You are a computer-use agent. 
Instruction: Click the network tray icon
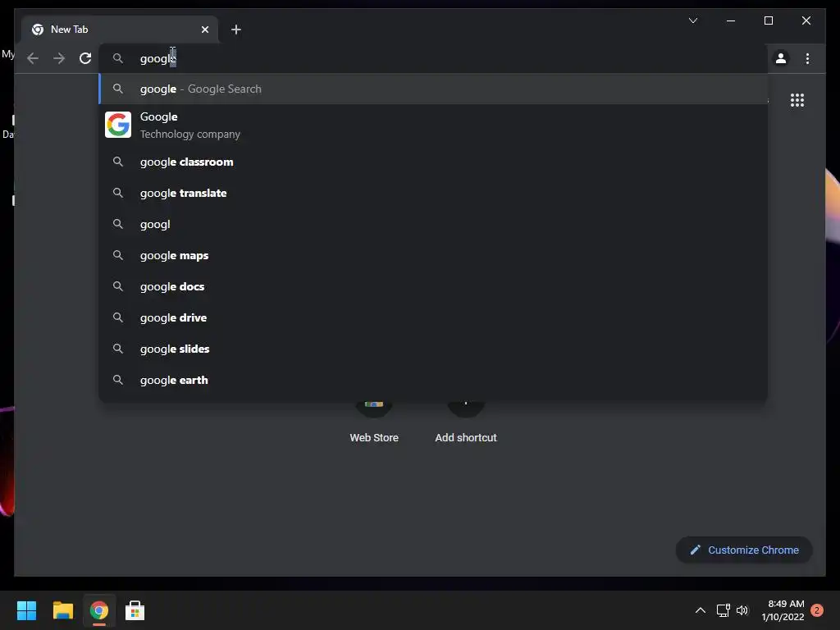[x=724, y=610]
